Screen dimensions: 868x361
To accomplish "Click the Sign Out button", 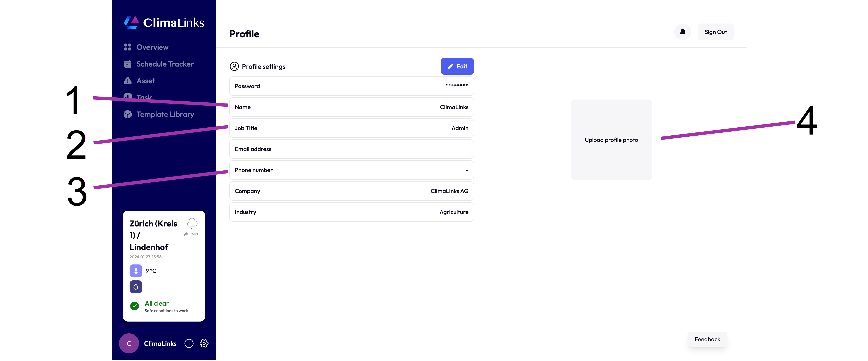I will click(x=715, y=32).
